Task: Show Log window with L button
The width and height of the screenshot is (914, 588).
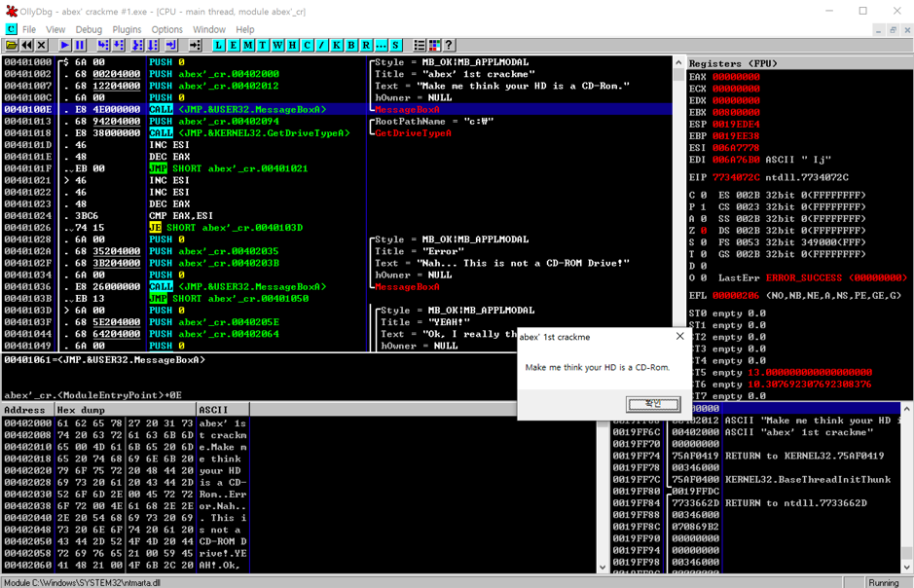Action: [x=219, y=45]
